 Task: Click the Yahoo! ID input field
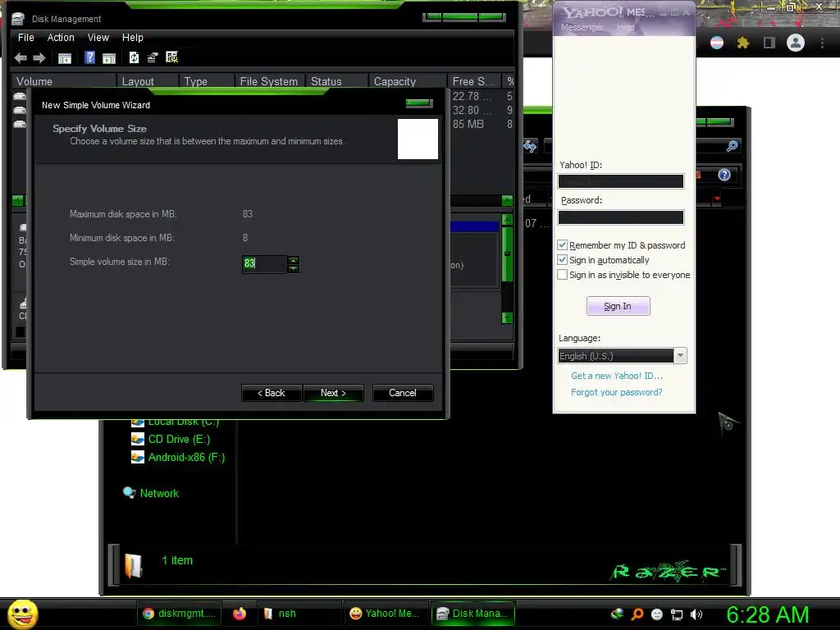click(620, 181)
